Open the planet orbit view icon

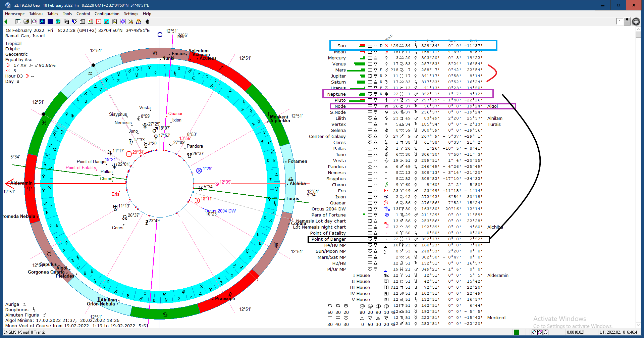[x=42, y=21]
